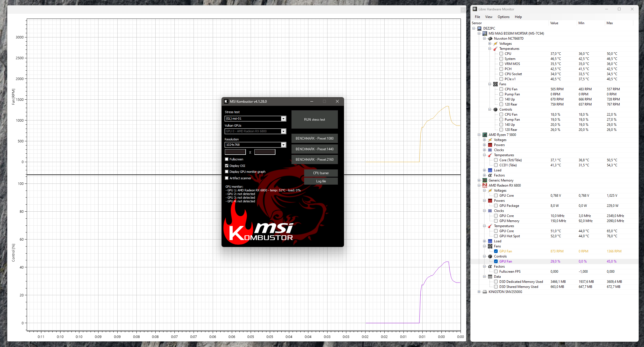The image size is (644, 347).
Task: Open the Stress test type dropdown
Action: tap(283, 119)
